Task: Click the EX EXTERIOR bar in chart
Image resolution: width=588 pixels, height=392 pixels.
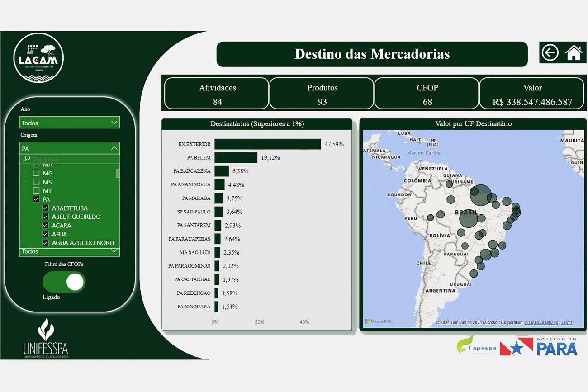Action: 267,144
